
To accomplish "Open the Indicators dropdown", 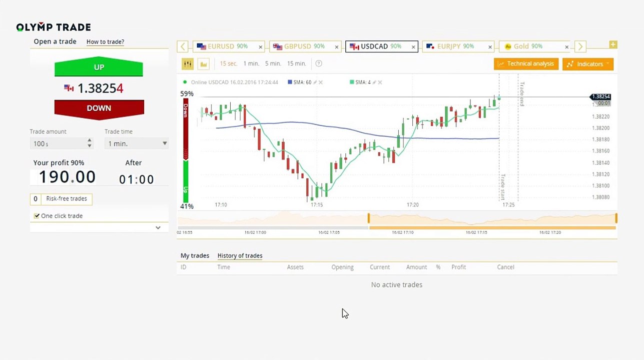I will [588, 64].
